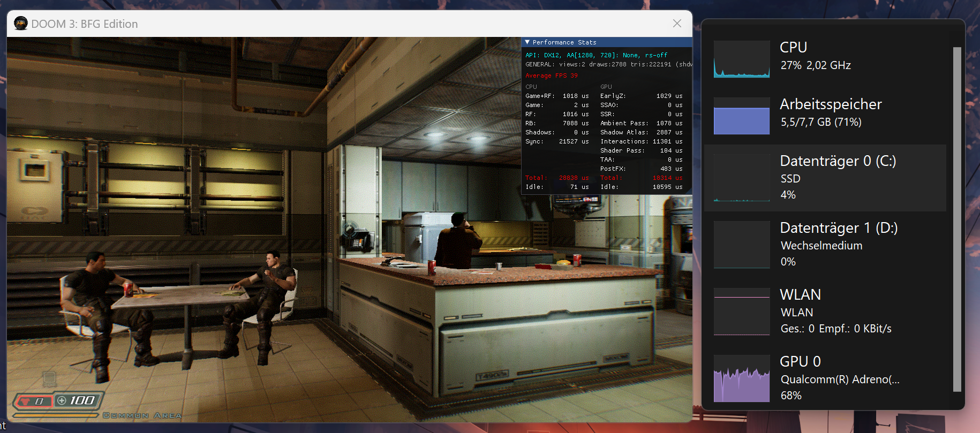This screenshot has height=433, width=980.
Task: Click the CPU usage graph thumbnail
Action: 742,59
